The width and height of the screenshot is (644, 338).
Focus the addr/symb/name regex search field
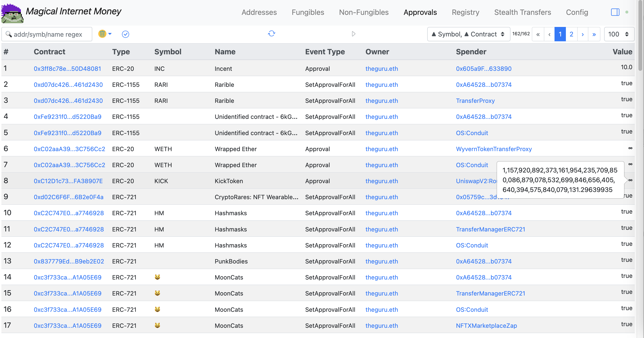[x=48, y=34]
